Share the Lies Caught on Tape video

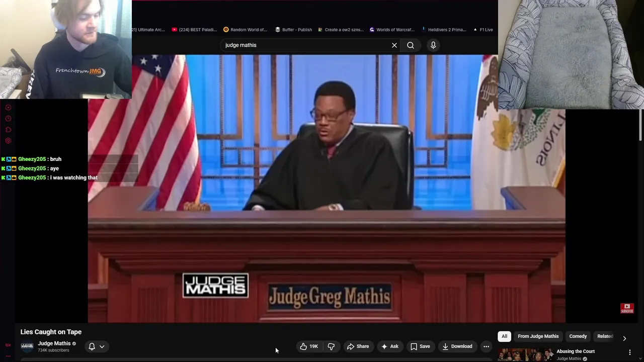(358, 346)
